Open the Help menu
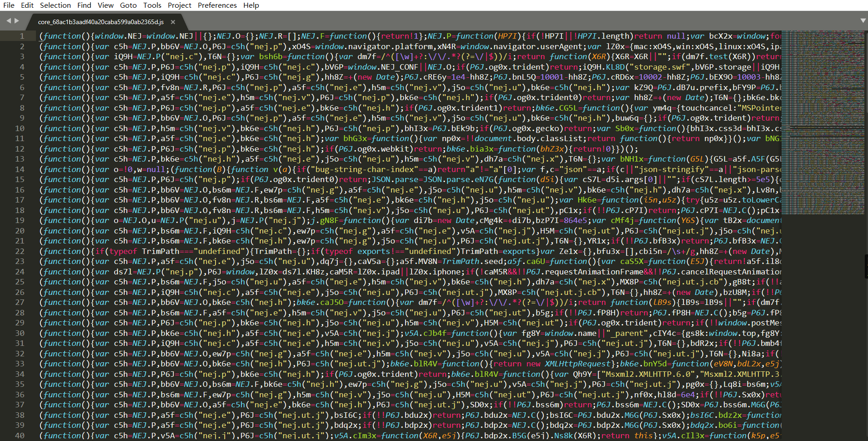 coord(251,5)
